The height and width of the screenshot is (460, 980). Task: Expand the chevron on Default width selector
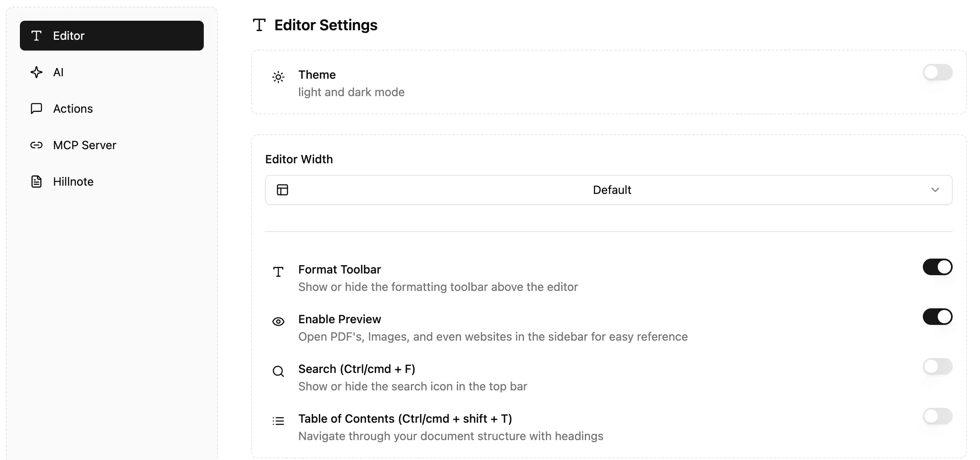click(x=935, y=190)
